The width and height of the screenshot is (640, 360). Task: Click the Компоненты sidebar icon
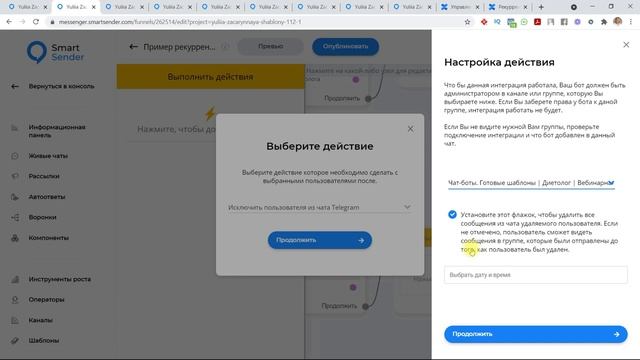tap(15, 238)
